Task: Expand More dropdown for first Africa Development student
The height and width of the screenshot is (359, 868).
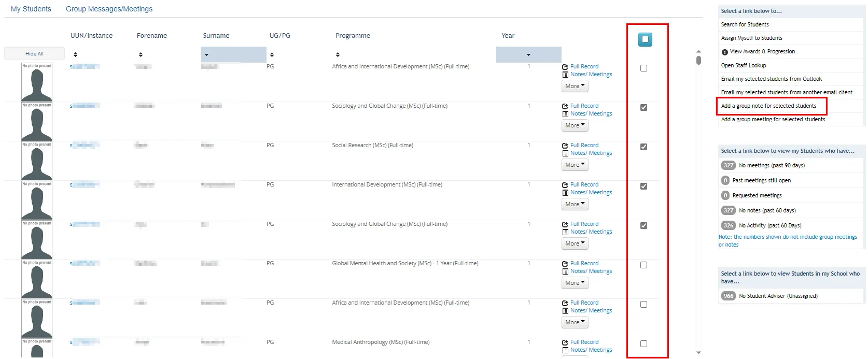Action: coord(575,86)
